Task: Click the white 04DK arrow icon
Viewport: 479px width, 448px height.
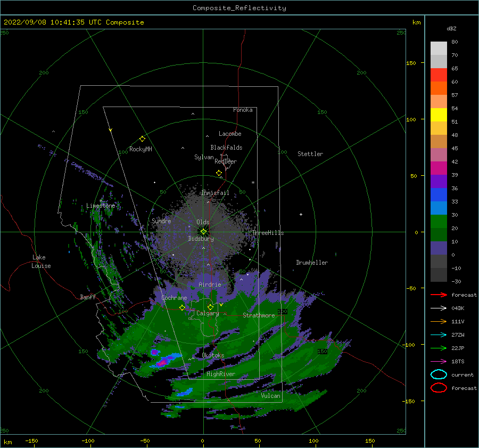Action: pyautogui.click(x=439, y=308)
